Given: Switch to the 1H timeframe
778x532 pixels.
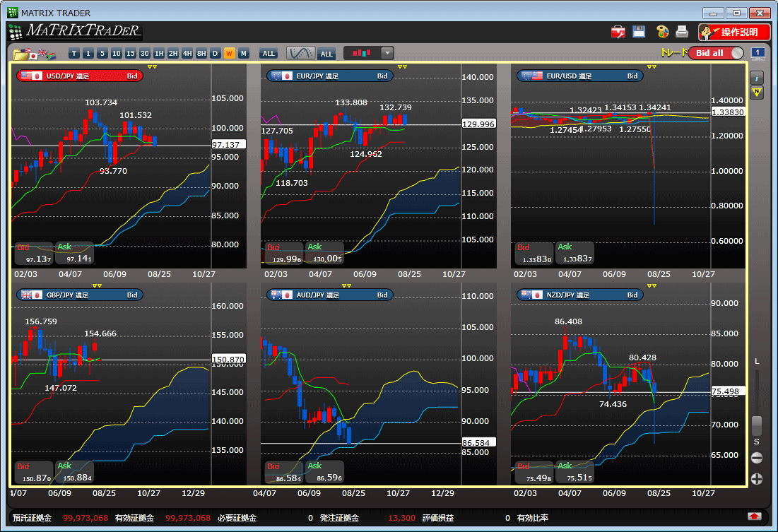Looking at the screenshot, I should [159, 54].
